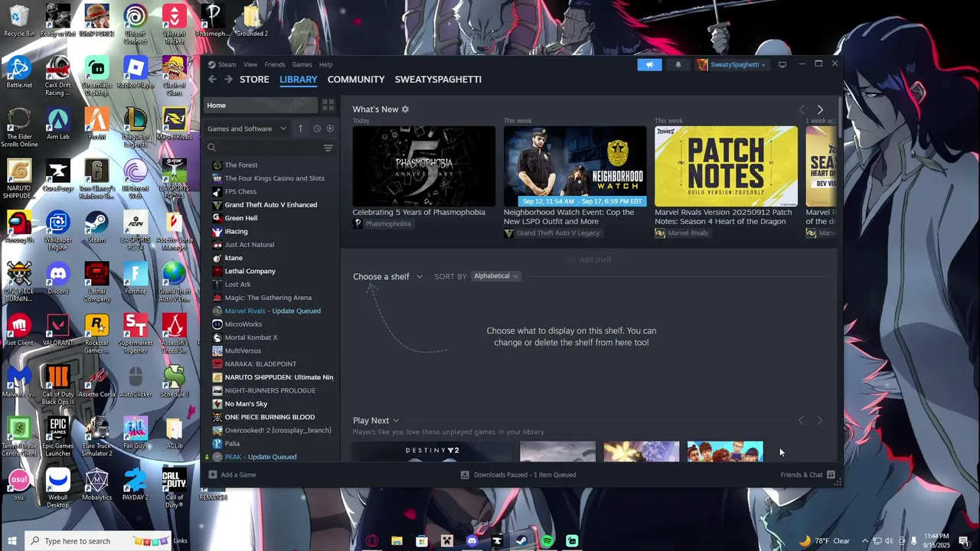
Task: Select the Epic Games Launcher desktop icon
Action: click(x=57, y=437)
